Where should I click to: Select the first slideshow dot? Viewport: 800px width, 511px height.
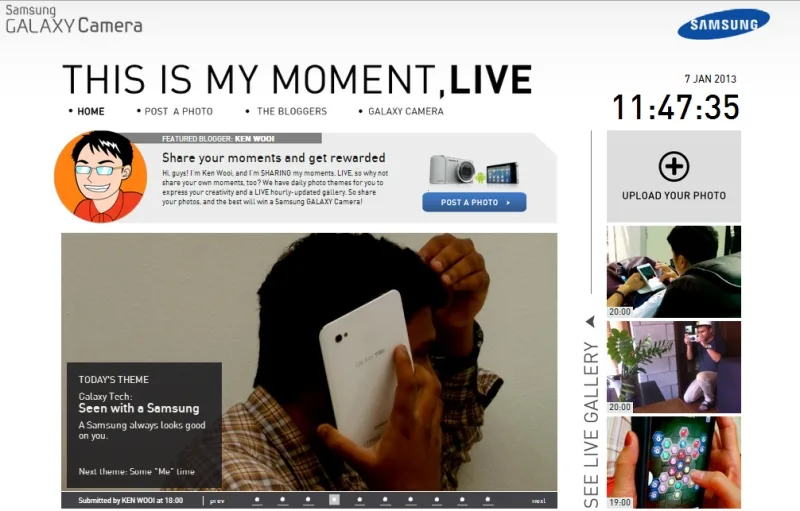pyautogui.click(x=257, y=500)
